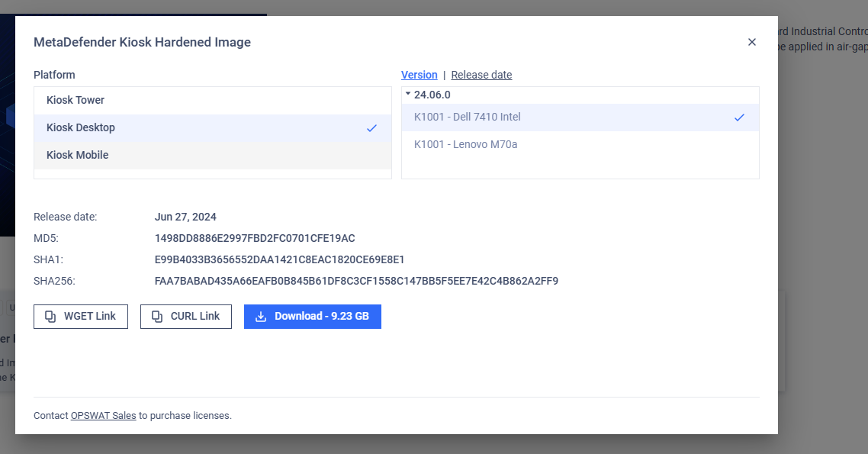Select the Kiosk Tower platform

click(213, 100)
